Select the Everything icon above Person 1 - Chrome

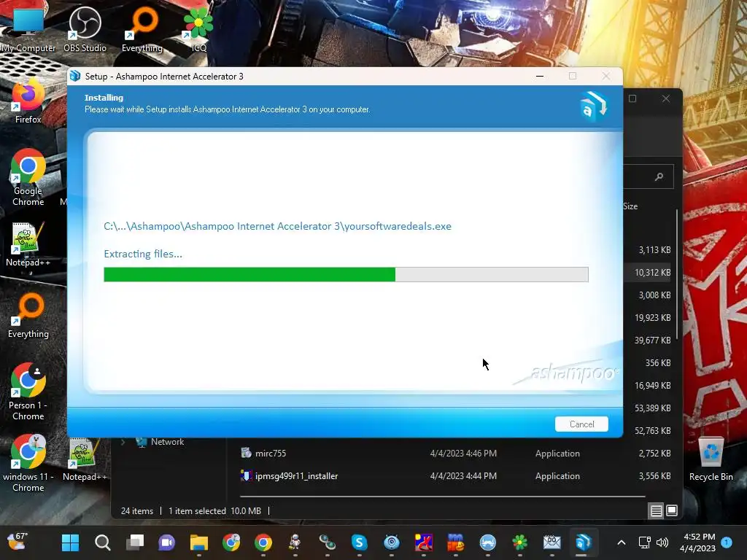tap(28, 316)
